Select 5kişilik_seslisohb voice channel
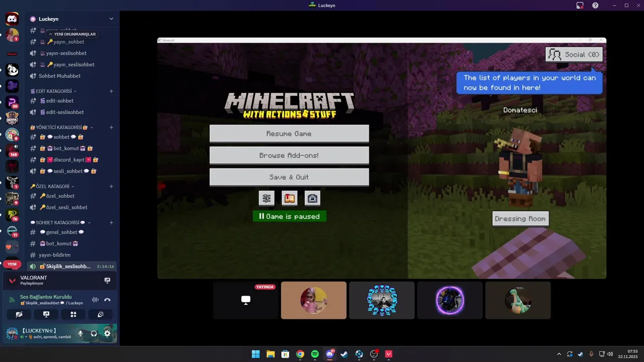The height and width of the screenshot is (362, 644). (71, 266)
